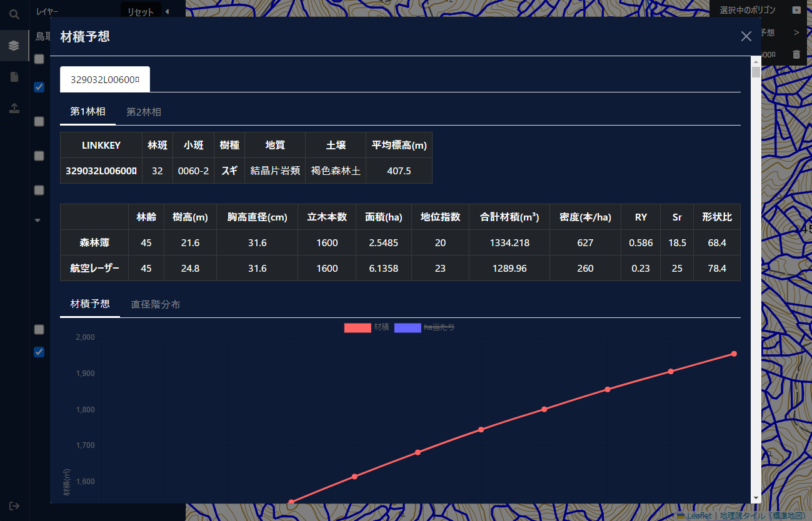Click the 1334.218 total volume cell
Image resolution: width=812 pixels, height=521 pixels.
point(509,242)
